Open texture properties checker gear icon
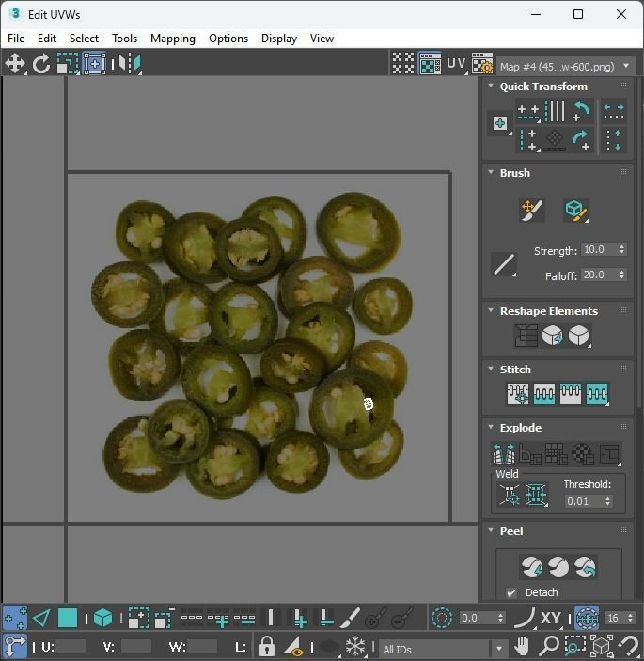644x661 pixels. [482, 64]
